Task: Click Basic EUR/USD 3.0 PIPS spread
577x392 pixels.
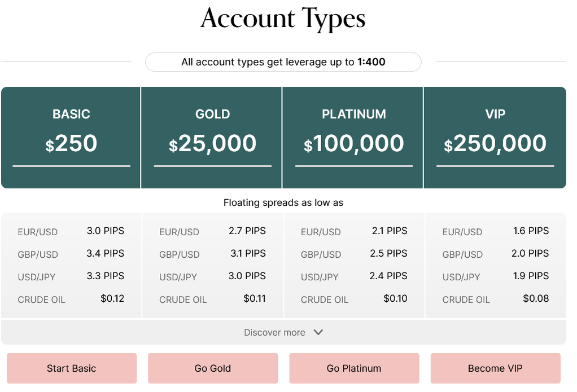Action: click(71, 231)
